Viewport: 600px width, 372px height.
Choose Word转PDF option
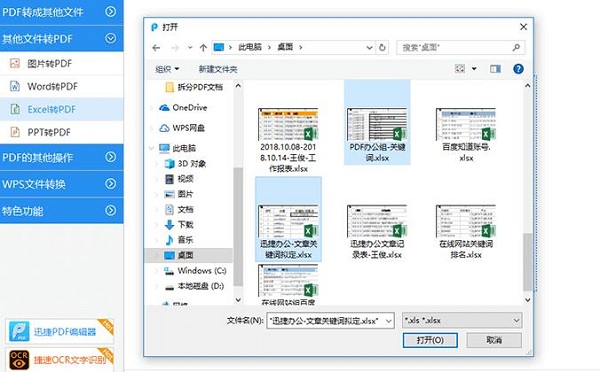pyautogui.click(x=62, y=86)
